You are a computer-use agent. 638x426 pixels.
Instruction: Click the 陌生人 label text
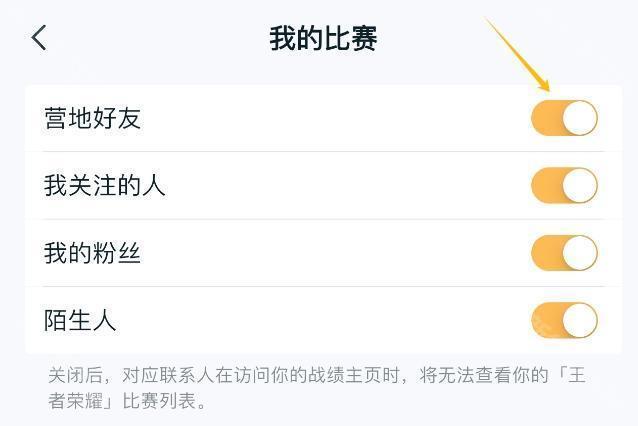[x=81, y=320]
